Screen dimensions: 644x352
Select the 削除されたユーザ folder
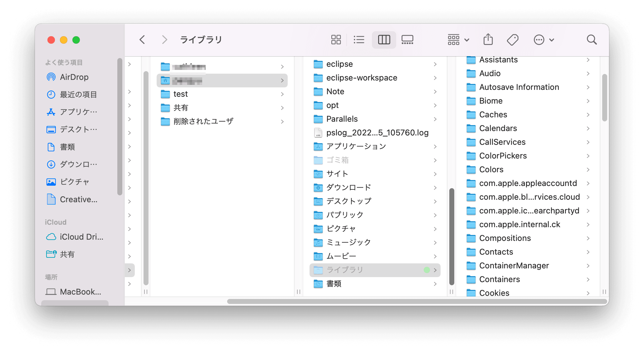tap(222, 121)
